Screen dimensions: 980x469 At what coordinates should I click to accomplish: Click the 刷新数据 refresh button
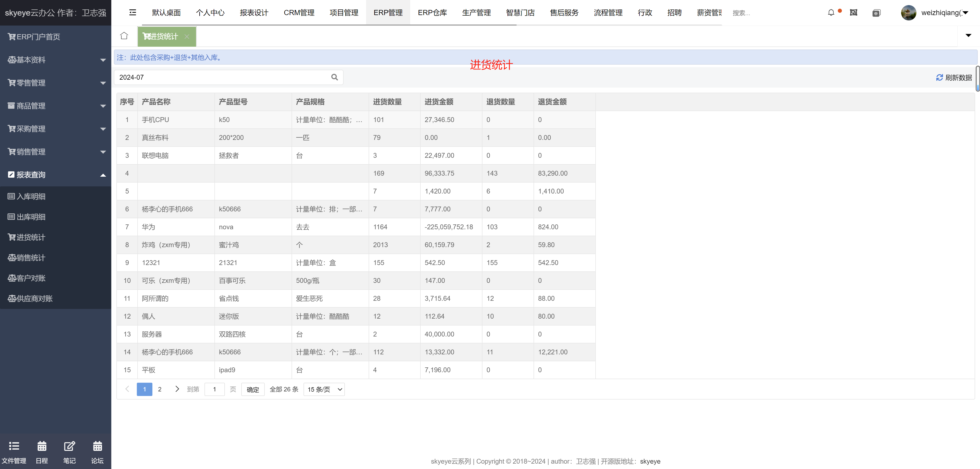[954, 78]
